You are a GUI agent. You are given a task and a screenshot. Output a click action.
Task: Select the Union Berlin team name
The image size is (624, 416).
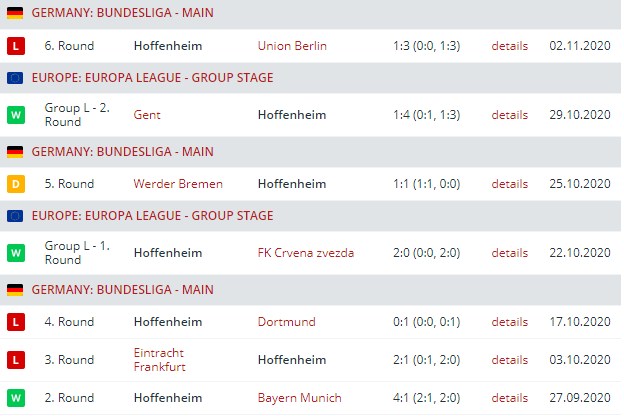(x=292, y=46)
